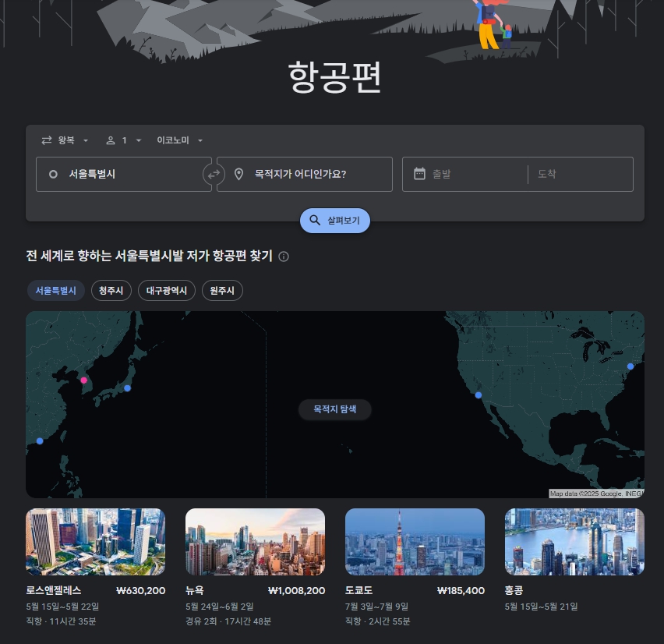Click the calendar icon in the date field
This screenshot has width=664, height=644.
coord(419,174)
